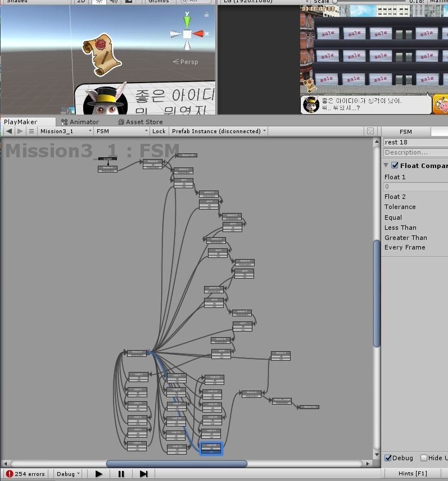
Task: Switch to the Asset Store tab
Action: point(141,122)
